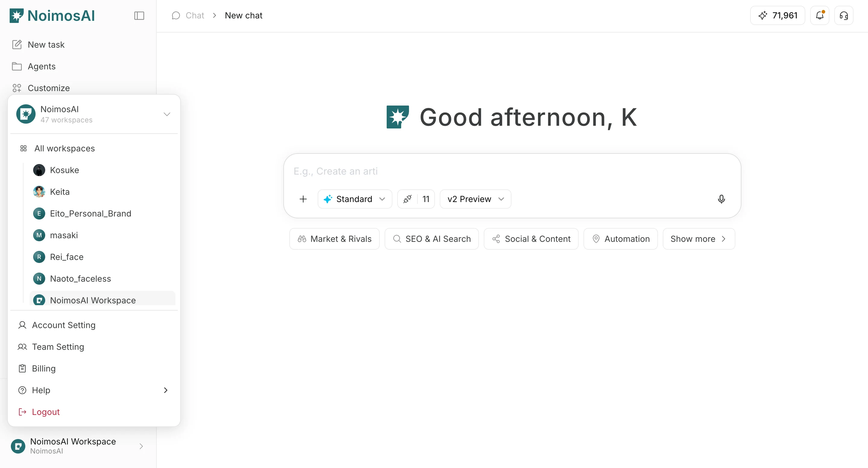Image resolution: width=868 pixels, height=468 pixels.
Task: Open Team Setting
Action: (94, 346)
